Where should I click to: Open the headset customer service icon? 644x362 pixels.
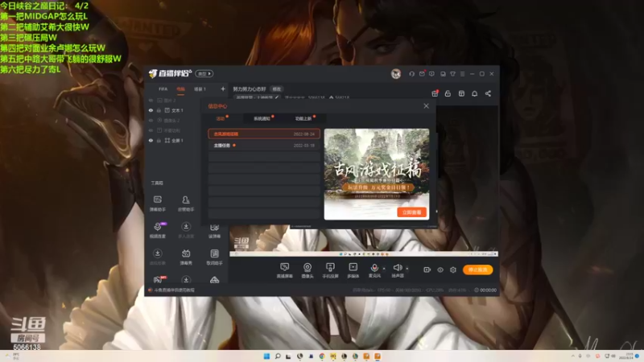tap(411, 74)
